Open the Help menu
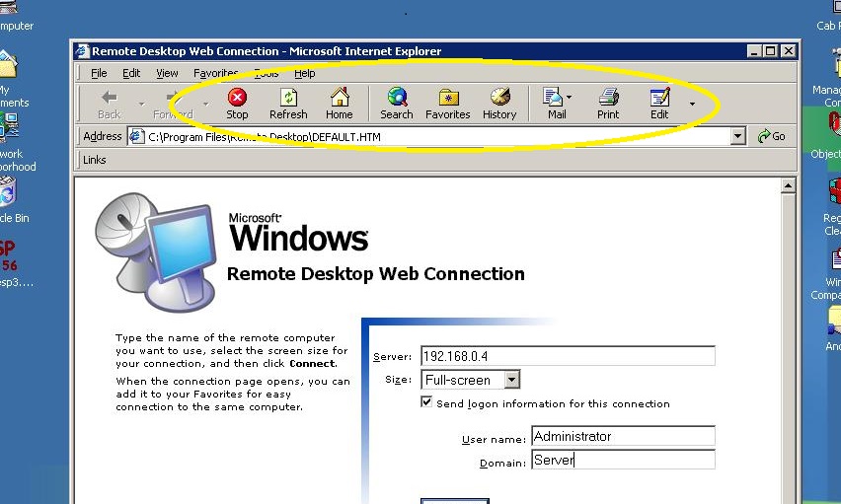This screenshot has width=841, height=504. 305,73
